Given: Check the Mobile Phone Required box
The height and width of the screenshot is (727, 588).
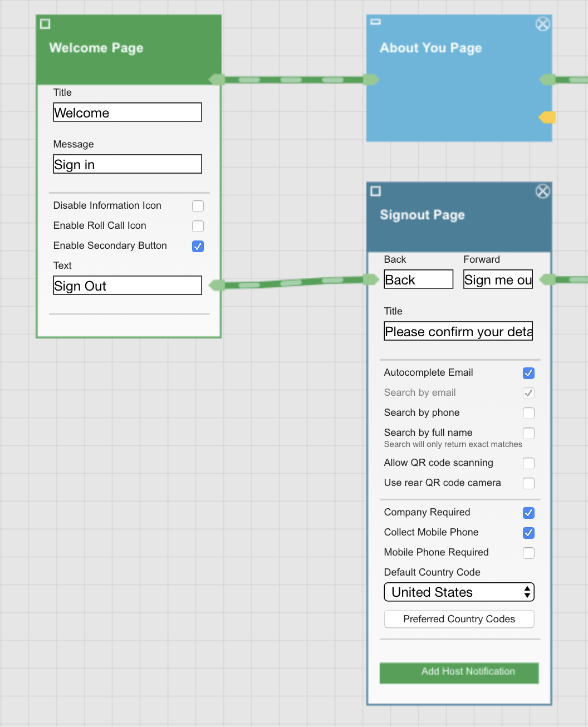Looking at the screenshot, I should click(528, 553).
